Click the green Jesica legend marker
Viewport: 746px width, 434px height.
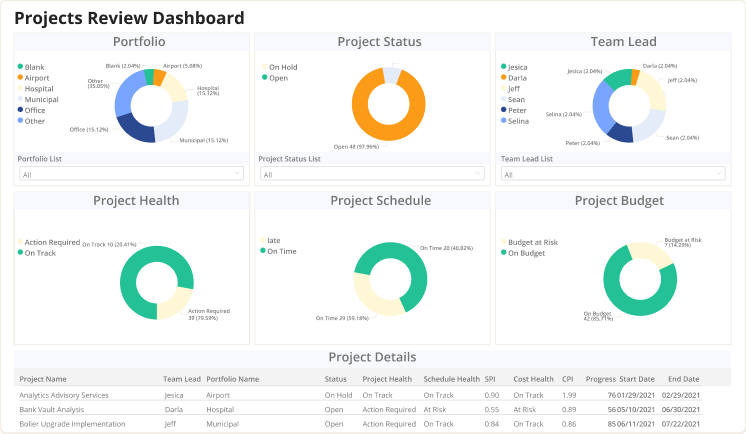coord(503,67)
